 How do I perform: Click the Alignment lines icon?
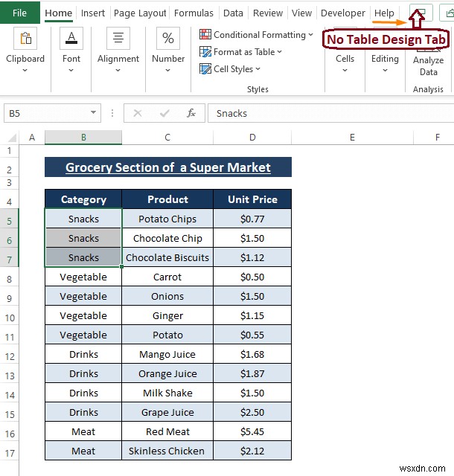118,38
